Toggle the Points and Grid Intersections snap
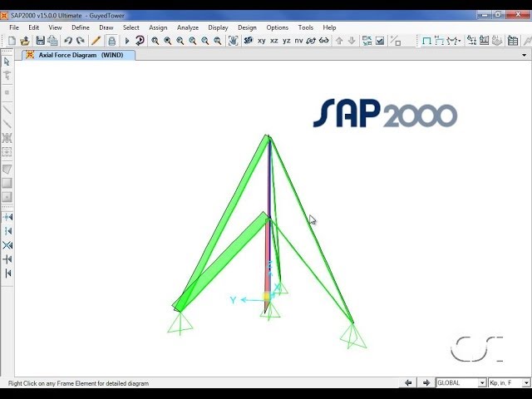Image resolution: width=532 pixels, height=399 pixels. (7, 217)
